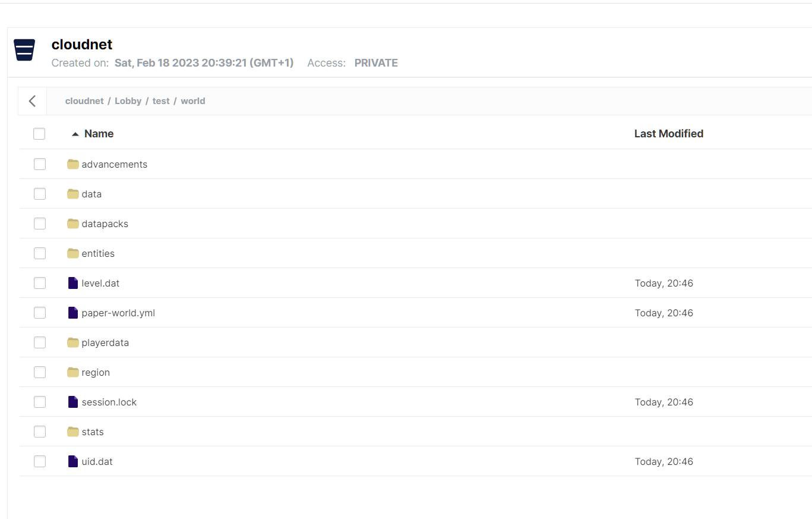
Task: Click the cloudnet bucket title
Action: [x=82, y=45]
